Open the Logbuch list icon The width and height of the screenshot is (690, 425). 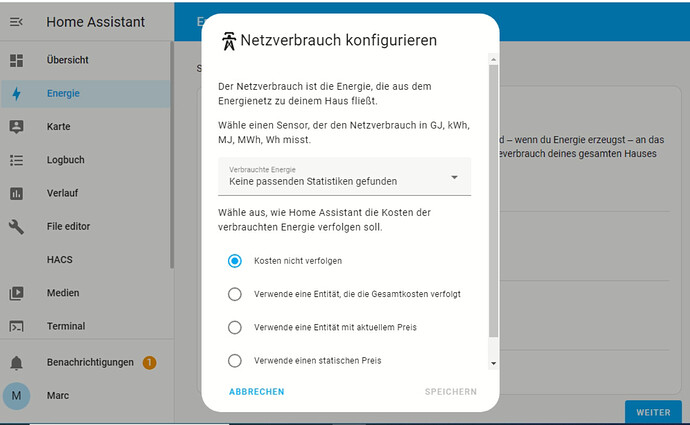(x=16, y=160)
